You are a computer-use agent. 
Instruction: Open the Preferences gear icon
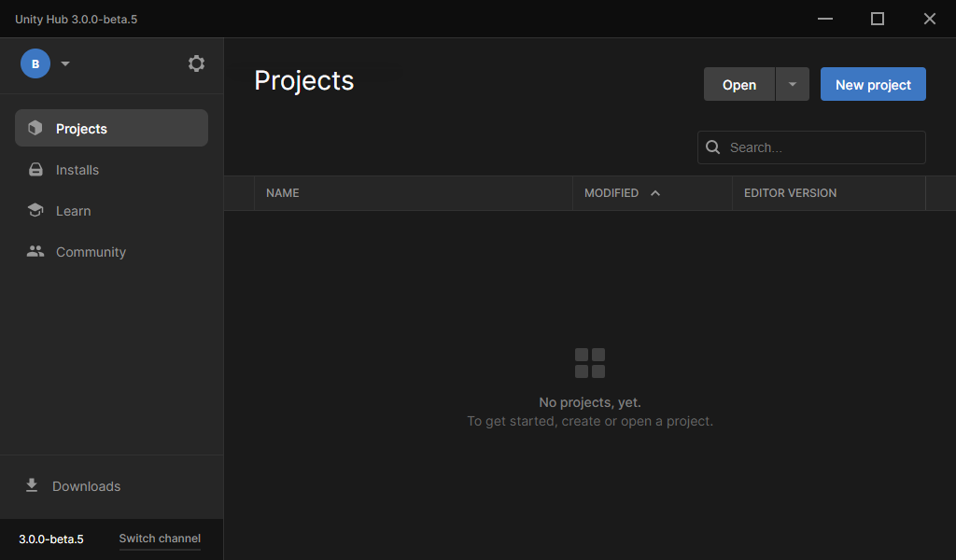point(196,63)
